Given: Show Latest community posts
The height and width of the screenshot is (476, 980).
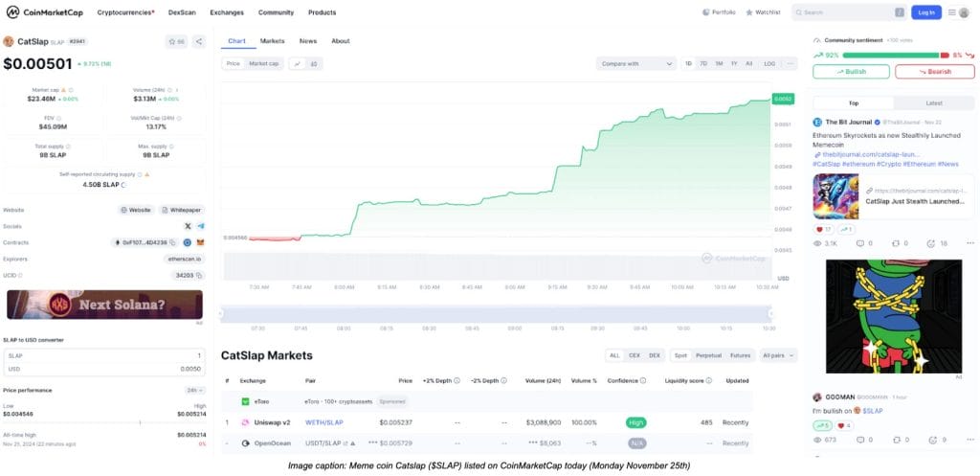Looking at the screenshot, I should (934, 103).
